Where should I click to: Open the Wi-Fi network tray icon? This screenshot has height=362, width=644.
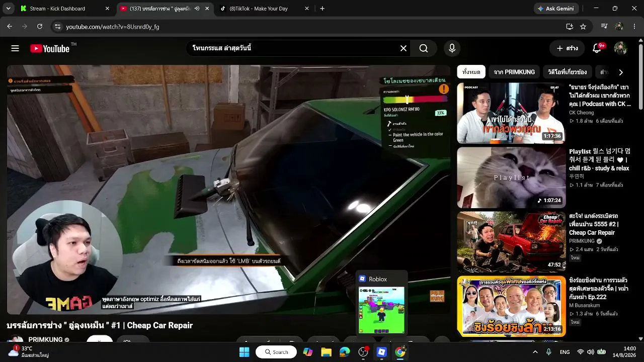(581, 352)
